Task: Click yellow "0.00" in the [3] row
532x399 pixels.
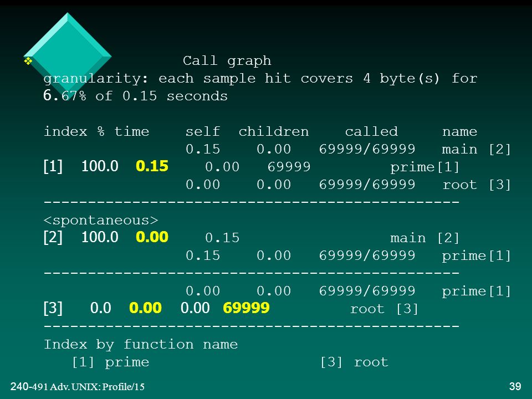Action: [x=145, y=308]
